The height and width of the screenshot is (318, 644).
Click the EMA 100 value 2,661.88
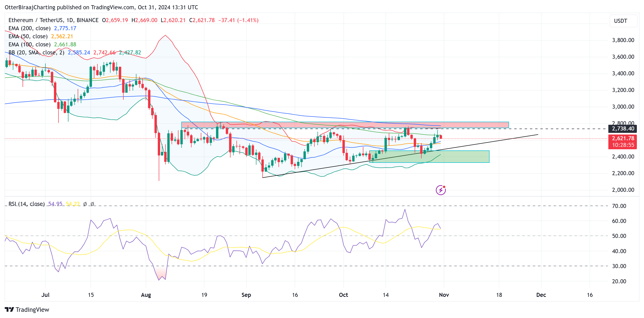65,44
